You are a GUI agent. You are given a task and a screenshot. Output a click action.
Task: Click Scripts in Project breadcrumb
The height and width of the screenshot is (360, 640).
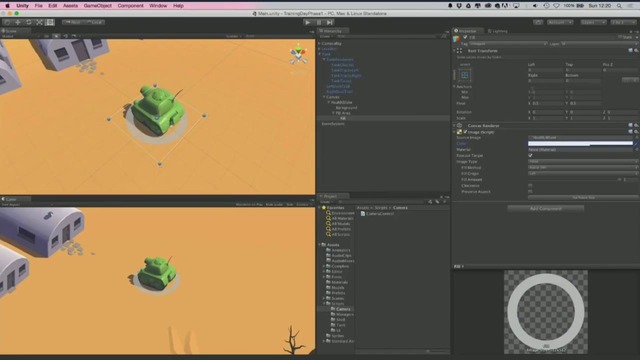(x=381, y=208)
